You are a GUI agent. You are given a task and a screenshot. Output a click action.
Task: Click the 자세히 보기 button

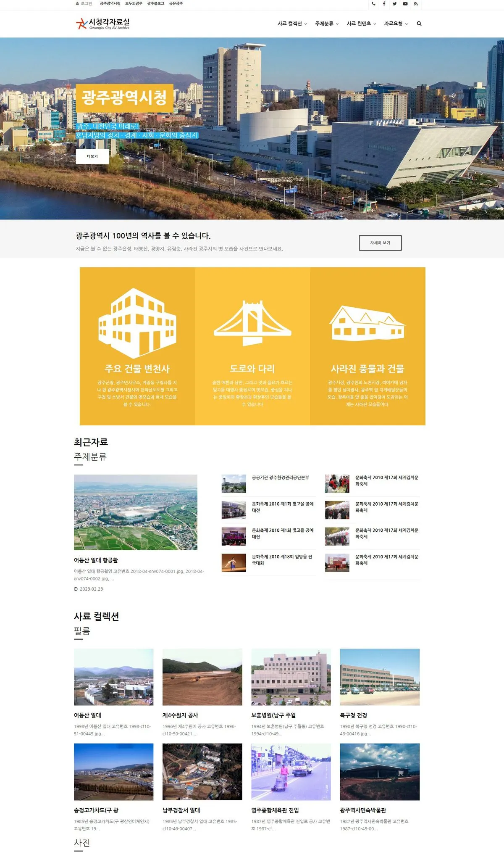(380, 243)
